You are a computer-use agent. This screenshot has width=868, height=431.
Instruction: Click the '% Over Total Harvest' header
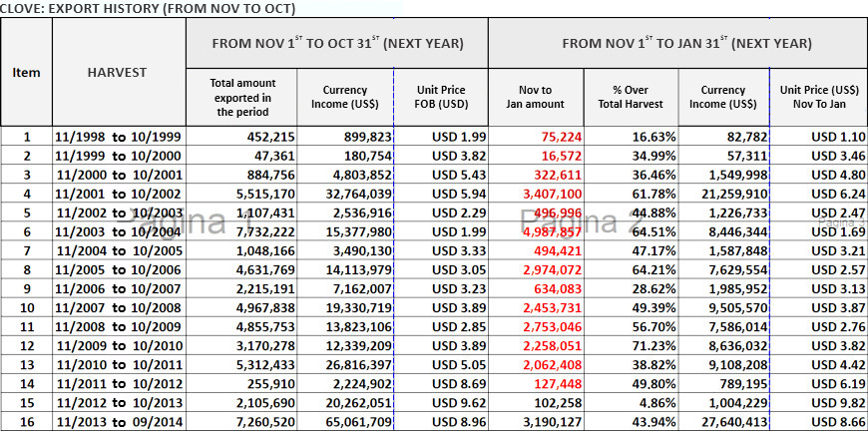(631, 97)
